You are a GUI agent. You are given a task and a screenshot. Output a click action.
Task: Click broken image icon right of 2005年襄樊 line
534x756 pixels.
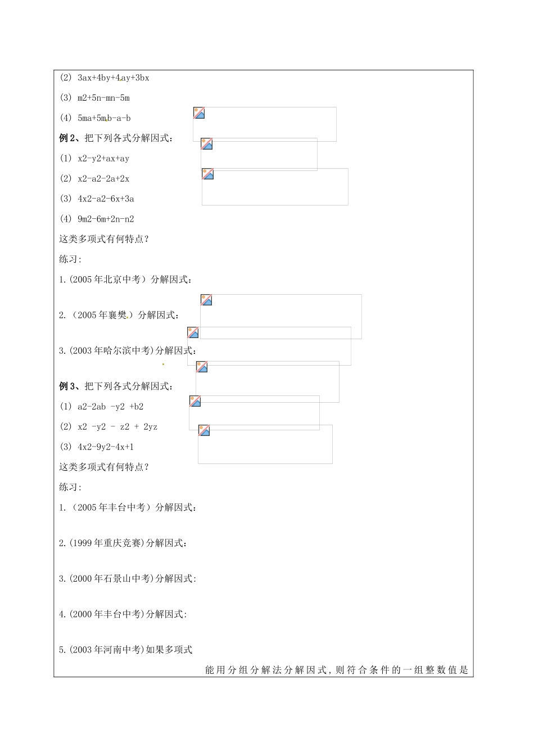(x=206, y=300)
